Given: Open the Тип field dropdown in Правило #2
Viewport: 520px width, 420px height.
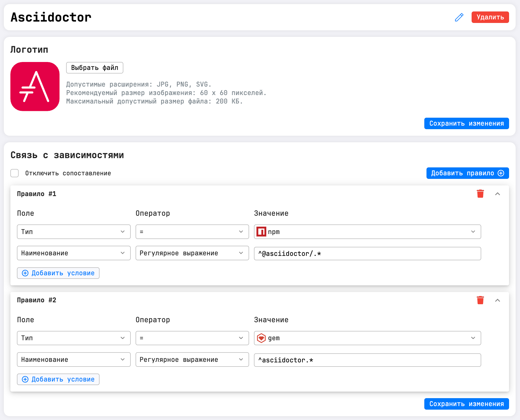Looking at the screenshot, I should click(x=74, y=338).
